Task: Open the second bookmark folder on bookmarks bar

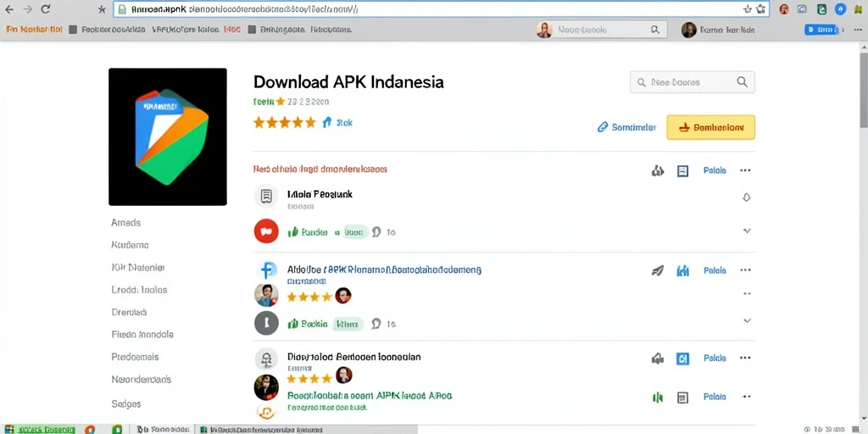Action: pos(107,30)
